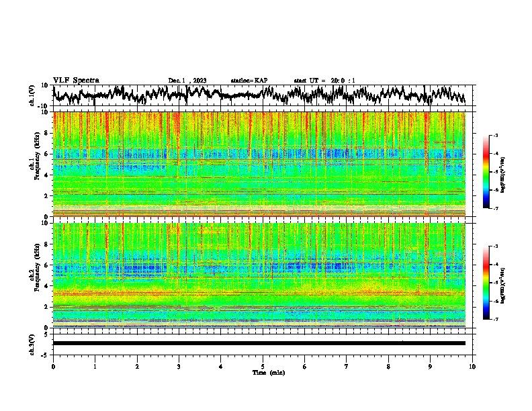The width and height of the screenshot is (532, 411).
Task: Click the ch.2 "Frequency (kHz)" axis label
Action: click(35, 267)
